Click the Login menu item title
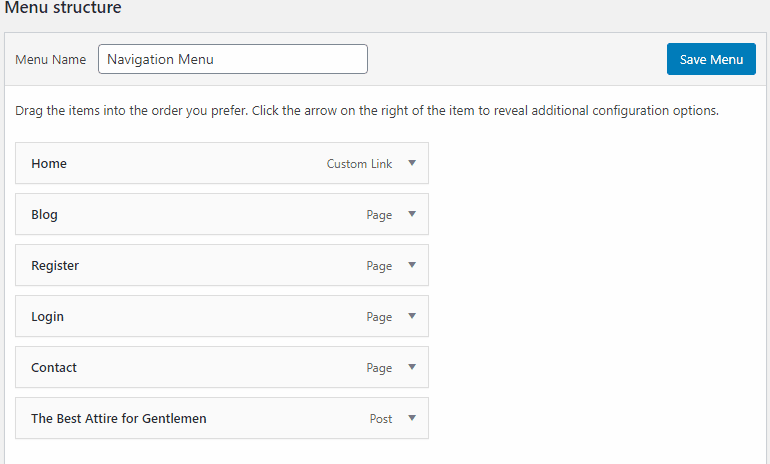The width and height of the screenshot is (770, 464). pyautogui.click(x=48, y=317)
